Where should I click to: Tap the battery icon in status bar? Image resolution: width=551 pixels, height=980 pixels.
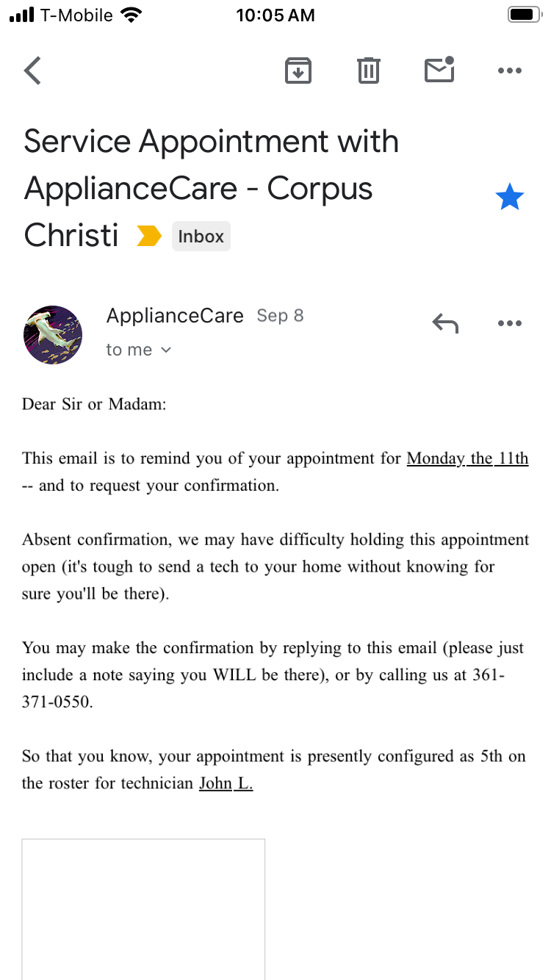point(524,15)
